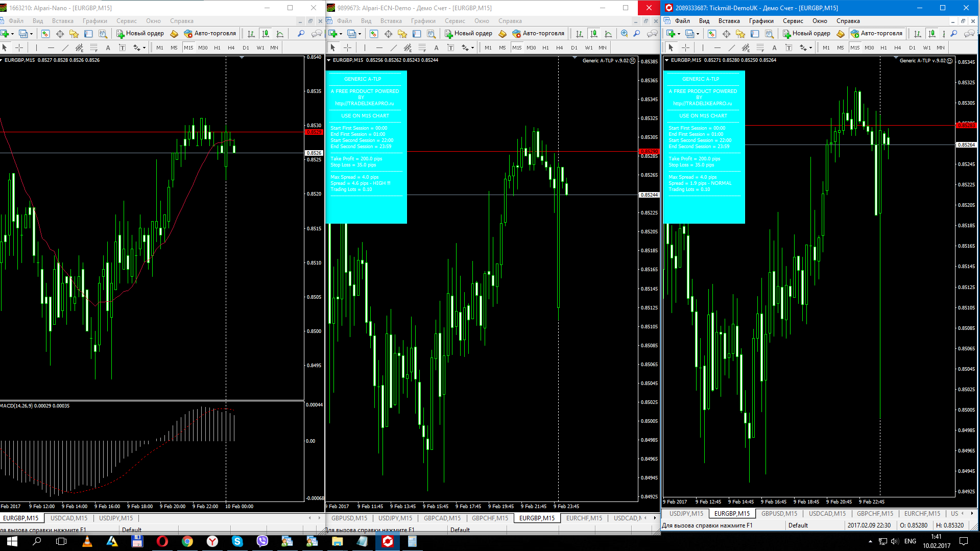Choose text label tool in the Alpari-ECN-Demo window
This screenshot has width=980, height=551.
[x=450, y=47]
